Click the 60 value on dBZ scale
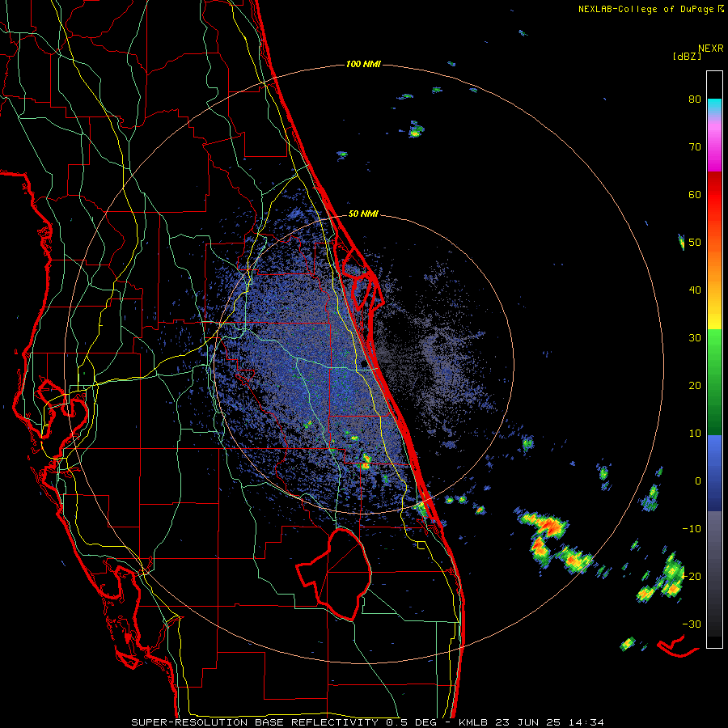This screenshot has width=728, height=728. tap(695, 194)
